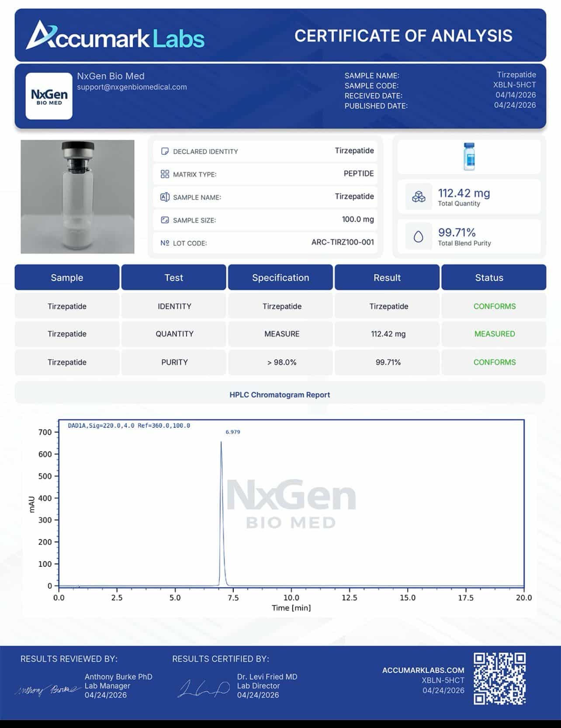Click Anthony Burke's signature
Image resolution: width=561 pixels, height=728 pixels.
(x=48, y=690)
